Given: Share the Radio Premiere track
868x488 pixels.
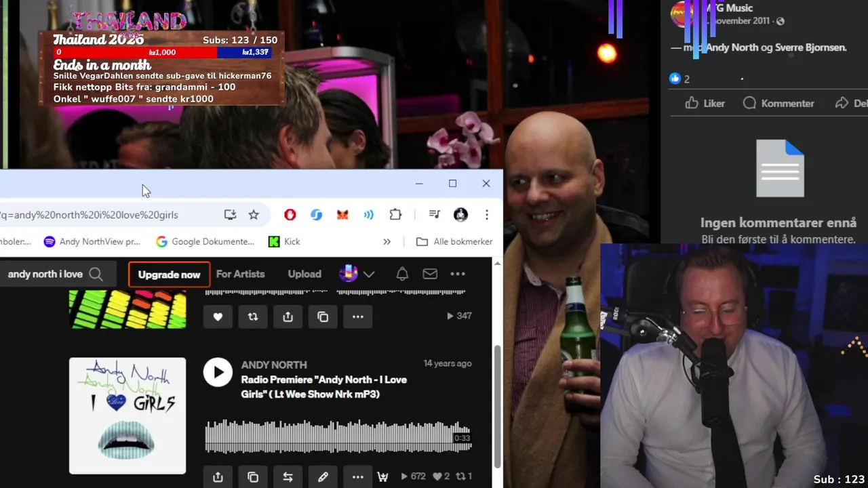Looking at the screenshot, I should point(218,477).
